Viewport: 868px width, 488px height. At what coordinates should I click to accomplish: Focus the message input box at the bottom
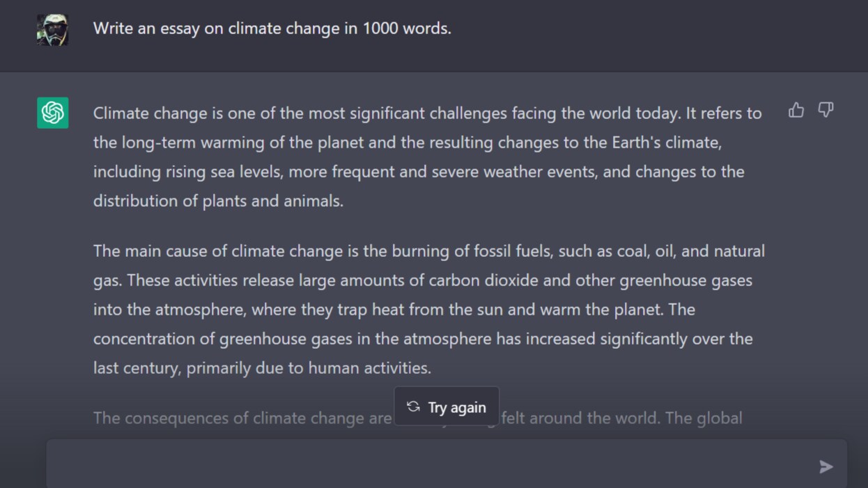pos(432,466)
